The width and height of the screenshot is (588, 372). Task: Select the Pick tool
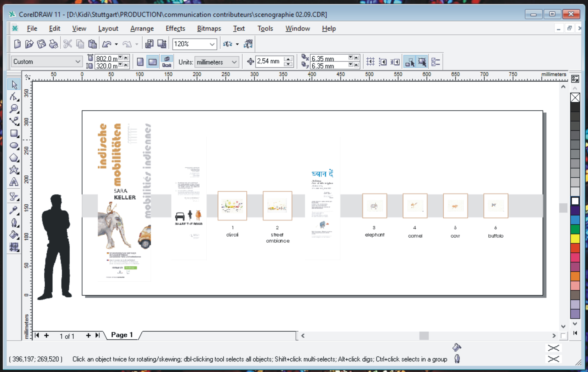tap(14, 85)
